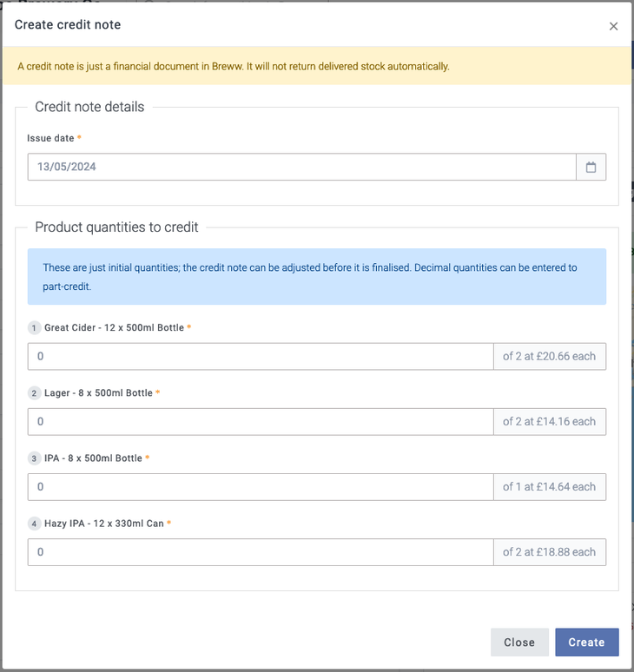Image resolution: width=634 pixels, height=672 pixels.
Task: Click the blue initial quantities info note
Action: pyautogui.click(x=317, y=276)
